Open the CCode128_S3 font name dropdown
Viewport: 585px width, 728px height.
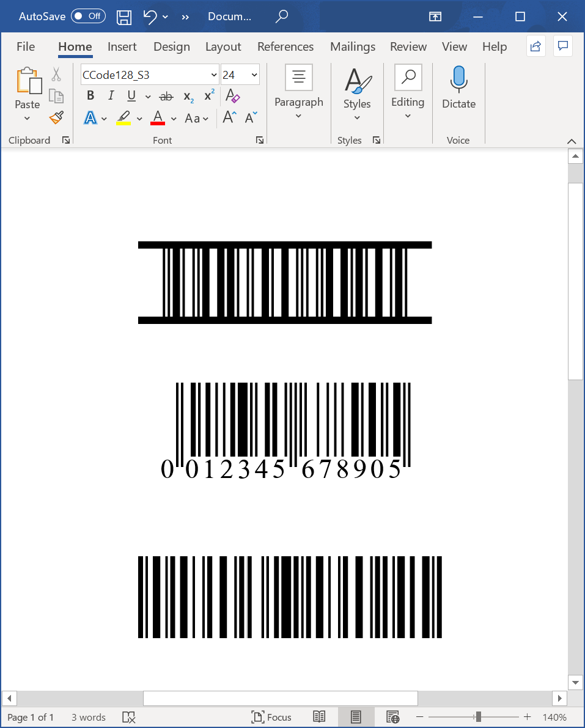click(x=214, y=74)
